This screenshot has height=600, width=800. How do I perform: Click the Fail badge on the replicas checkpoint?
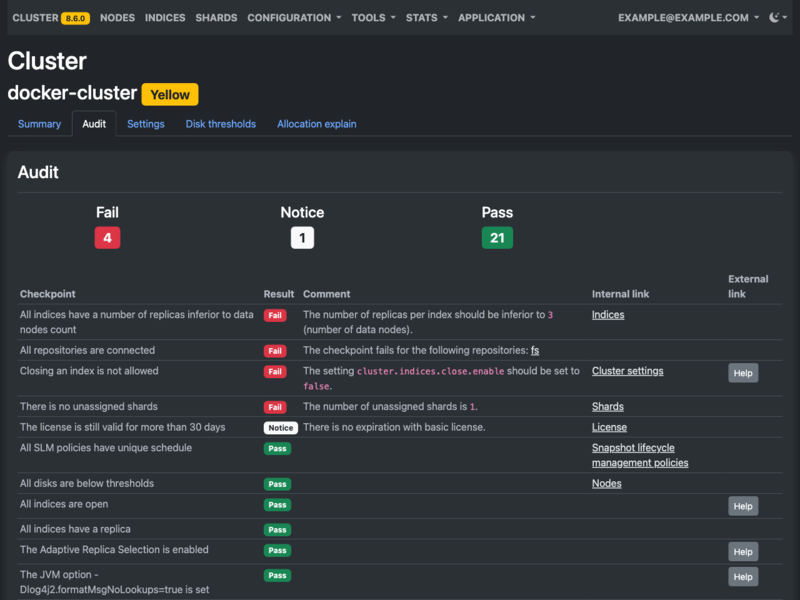pyautogui.click(x=275, y=315)
